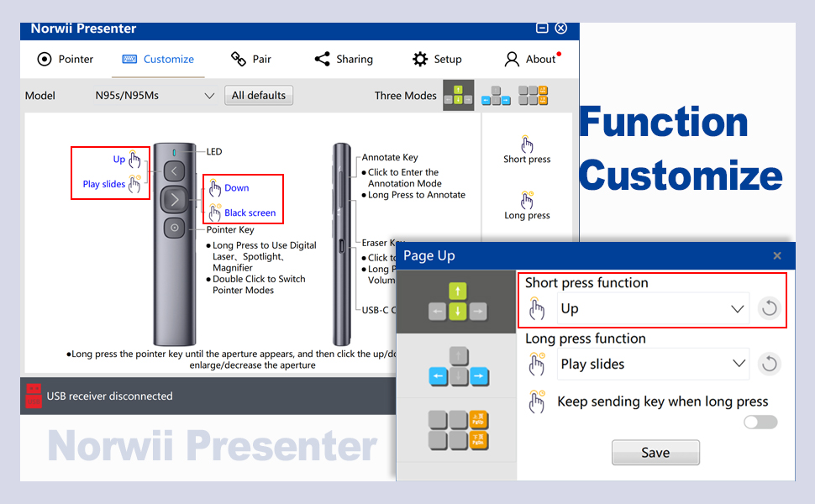Close the Page Up dialog
Screen dimensions: 815x504
777,255
